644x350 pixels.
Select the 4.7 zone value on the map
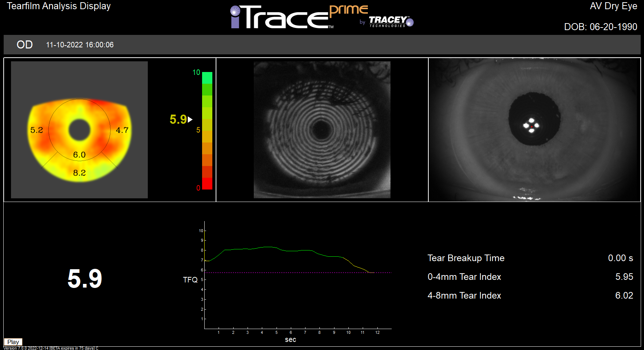[122, 130]
